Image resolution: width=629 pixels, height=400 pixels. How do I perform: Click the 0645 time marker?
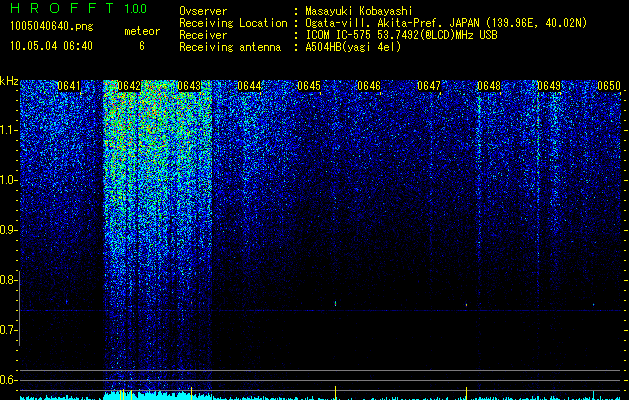click(x=309, y=86)
